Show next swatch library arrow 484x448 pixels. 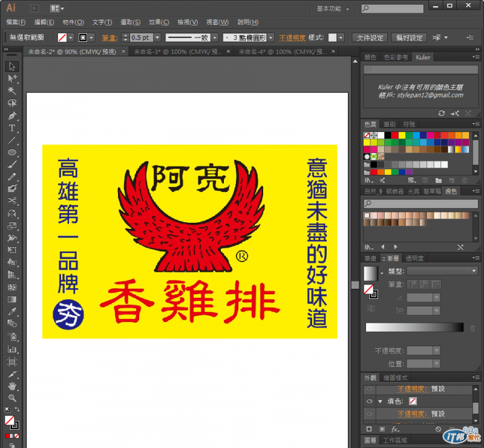click(x=396, y=246)
